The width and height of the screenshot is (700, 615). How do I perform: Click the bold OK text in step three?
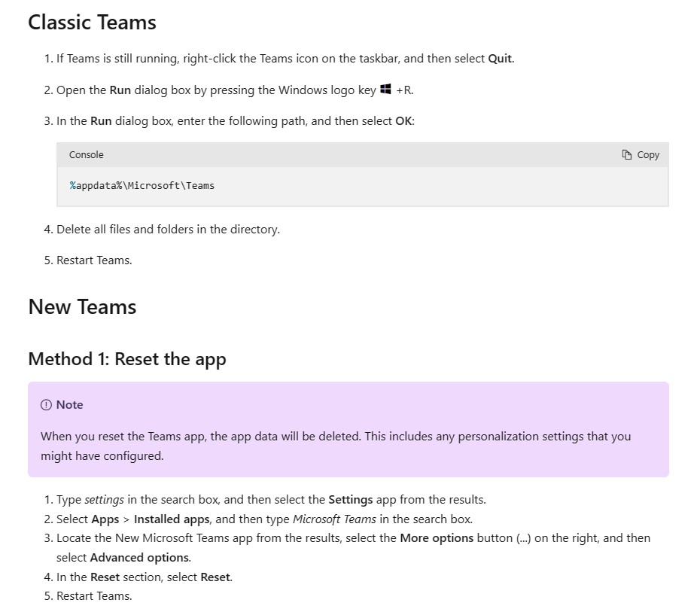[x=403, y=121]
